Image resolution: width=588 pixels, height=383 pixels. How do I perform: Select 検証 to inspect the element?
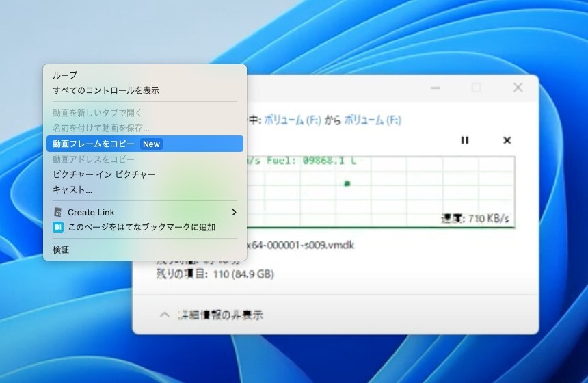click(x=145, y=250)
